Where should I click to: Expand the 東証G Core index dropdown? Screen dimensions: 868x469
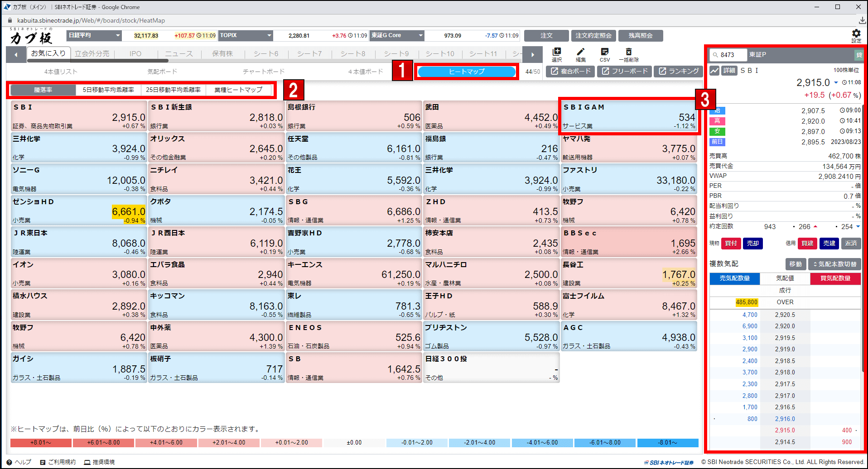[x=420, y=35]
